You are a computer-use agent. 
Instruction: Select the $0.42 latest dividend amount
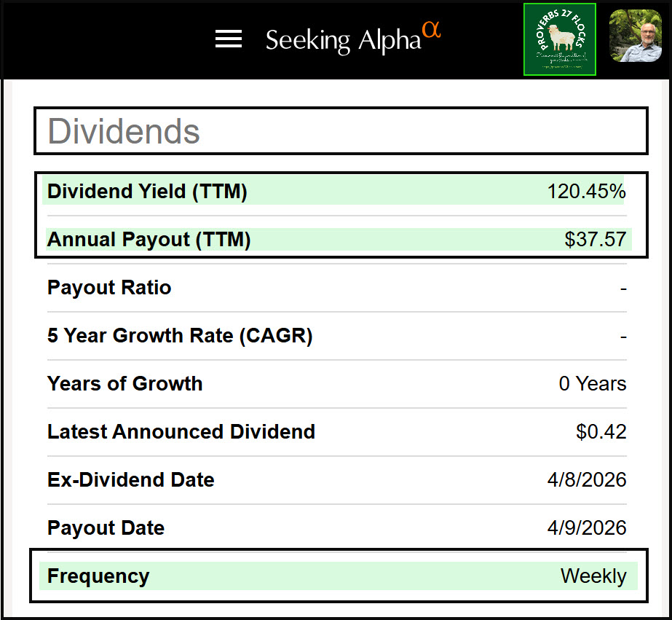[601, 432]
